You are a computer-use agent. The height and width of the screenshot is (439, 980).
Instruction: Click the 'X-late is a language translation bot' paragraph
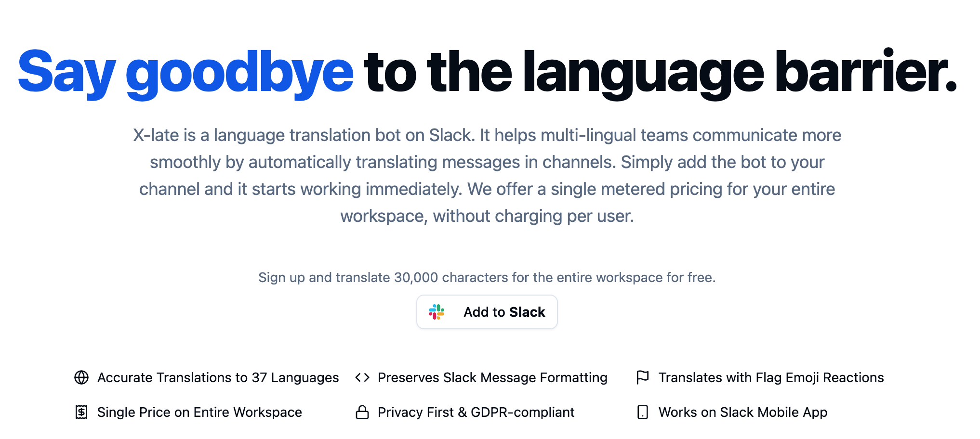click(487, 176)
